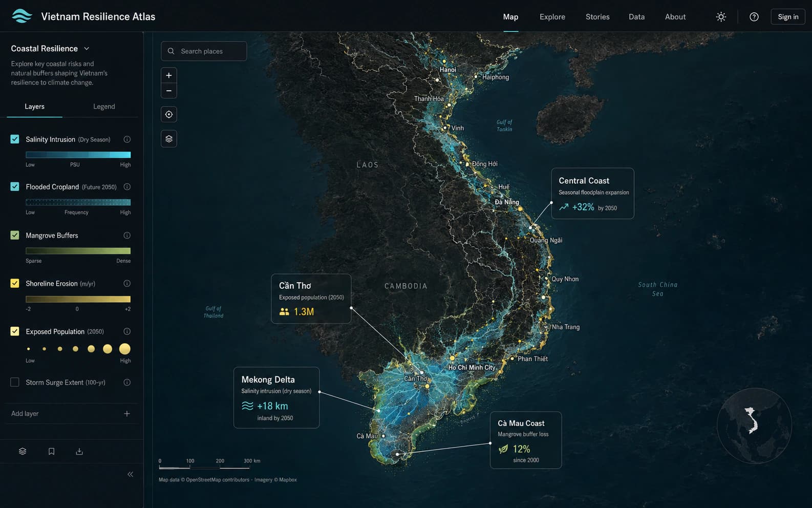The height and width of the screenshot is (508, 812).
Task: Select the Cần Thơ exposed population card
Action: coord(311,299)
